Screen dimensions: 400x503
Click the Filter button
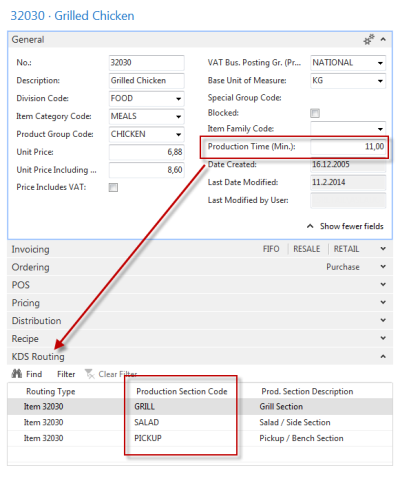click(x=66, y=374)
